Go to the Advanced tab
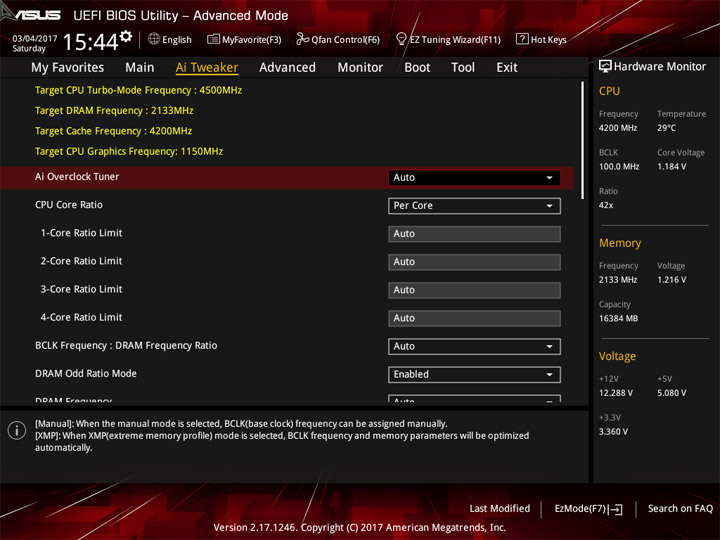 (x=287, y=68)
